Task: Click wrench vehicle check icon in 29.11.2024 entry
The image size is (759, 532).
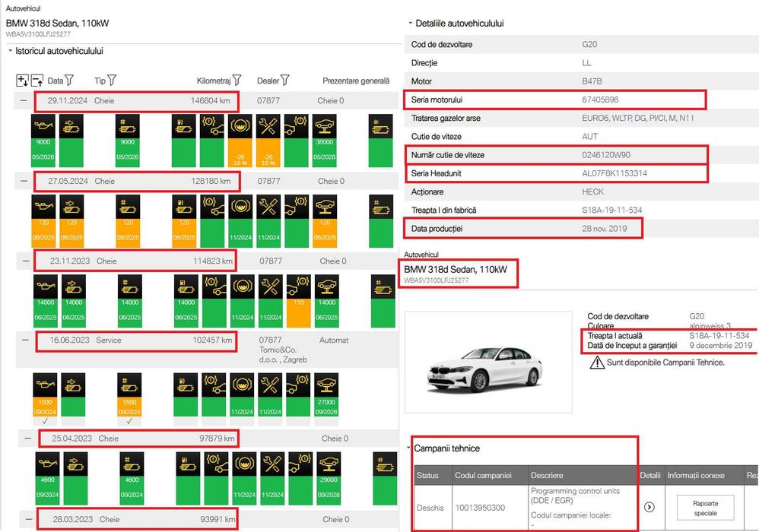Action: 268,125
